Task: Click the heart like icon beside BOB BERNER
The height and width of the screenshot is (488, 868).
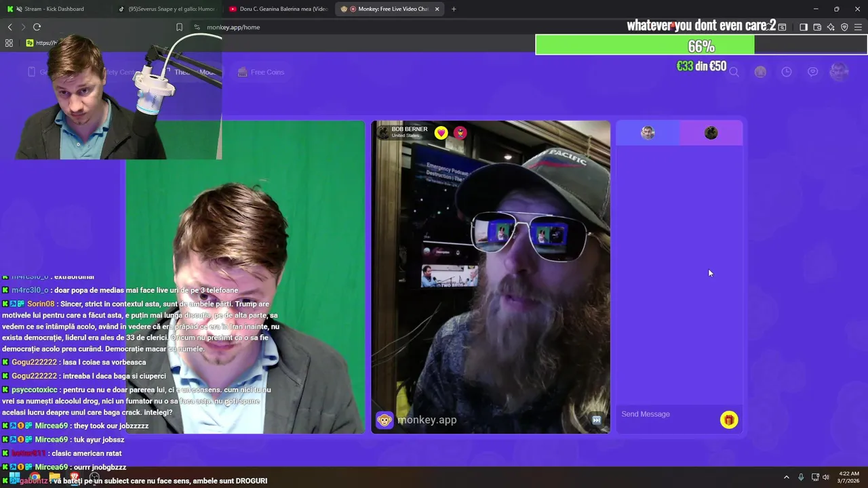Action: (441, 133)
